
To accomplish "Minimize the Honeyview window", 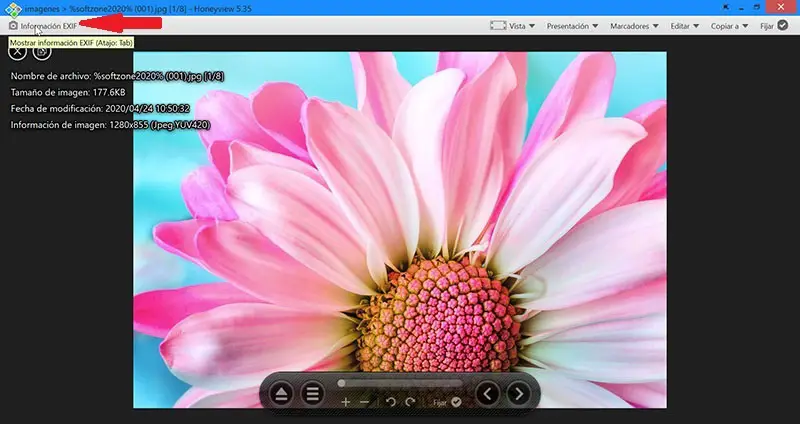I will (741, 8).
